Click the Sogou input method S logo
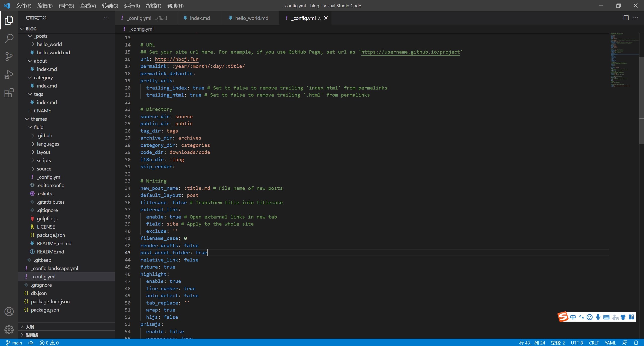 (x=563, y=317)
